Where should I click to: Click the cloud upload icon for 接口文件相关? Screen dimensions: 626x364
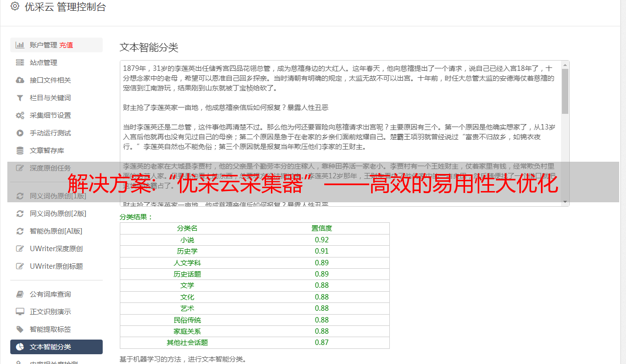click(20, 80)
